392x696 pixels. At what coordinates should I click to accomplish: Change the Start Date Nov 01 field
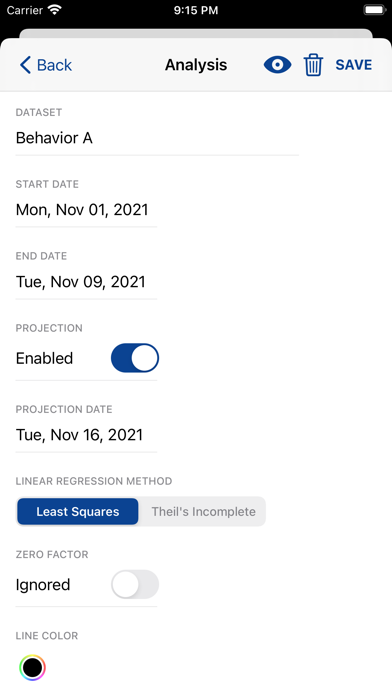pyautogui.click(x=86, y=210)
